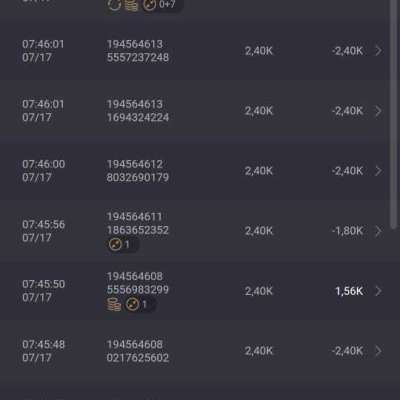Click the vertical scrollbar thumb on right
The height and width of the screenshot is (400, 400).
[394, 113]
